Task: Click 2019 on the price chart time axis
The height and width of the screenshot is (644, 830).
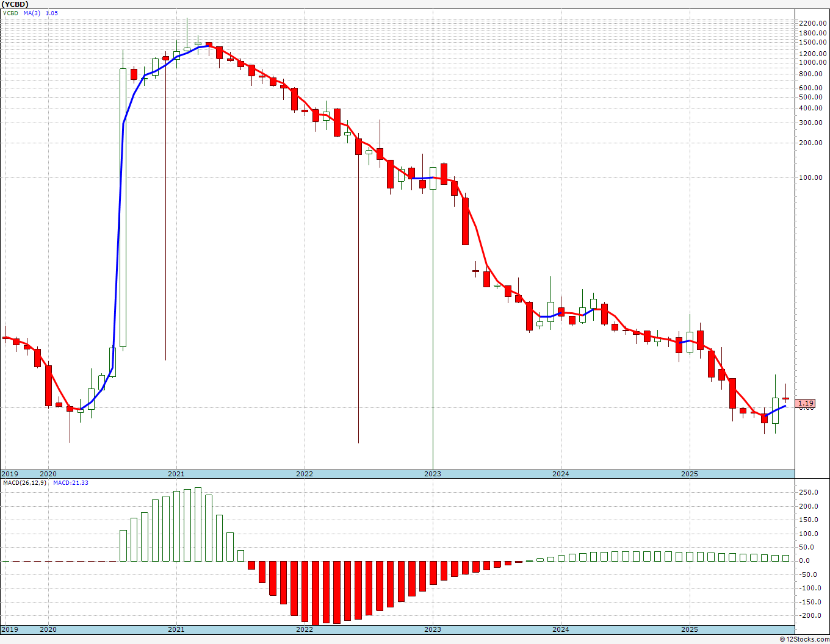Action: (x=9, y=474)
